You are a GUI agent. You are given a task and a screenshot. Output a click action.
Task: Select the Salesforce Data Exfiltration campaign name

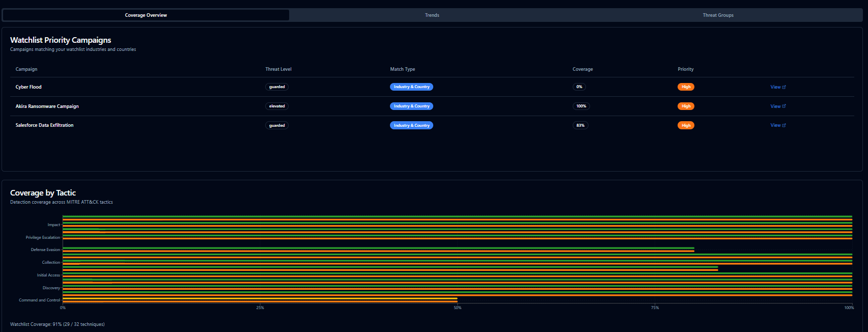[x=44, y=125]
